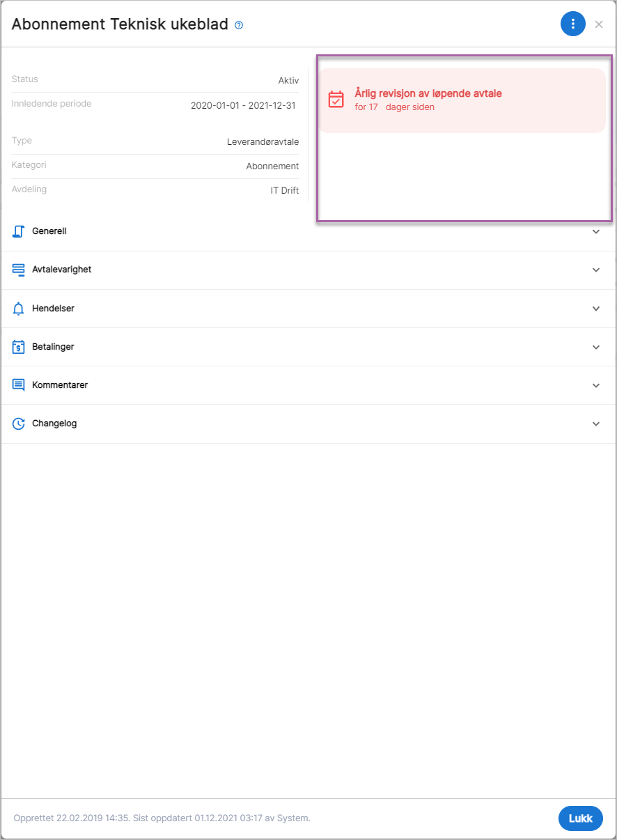Click the Lukk button

(581, 818)
